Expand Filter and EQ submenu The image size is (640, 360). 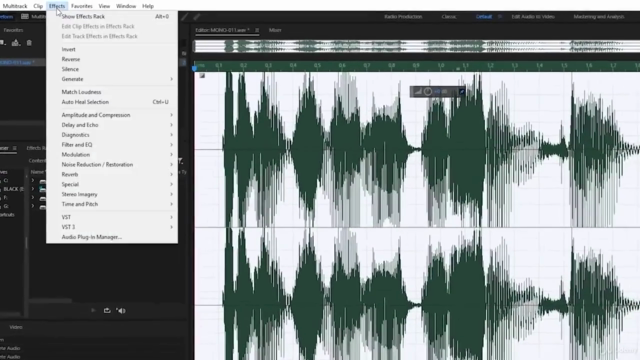[112, 145]
